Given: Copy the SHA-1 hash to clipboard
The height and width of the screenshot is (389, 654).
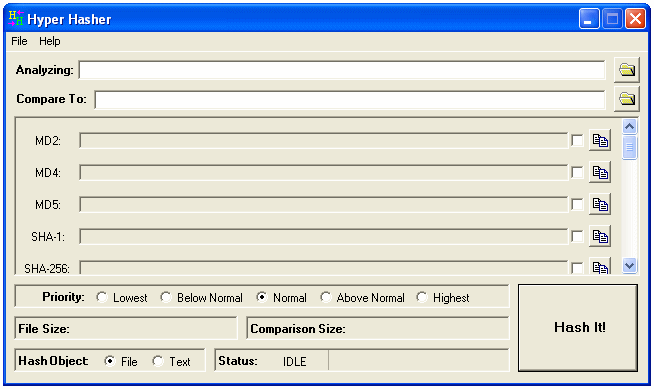Looking at the screenshot, I should 600,236.
